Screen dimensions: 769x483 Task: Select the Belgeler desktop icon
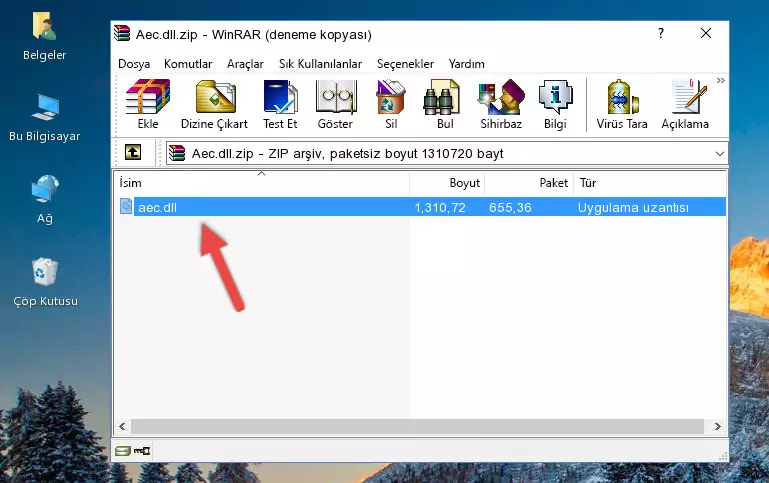(x=45, y=36)
